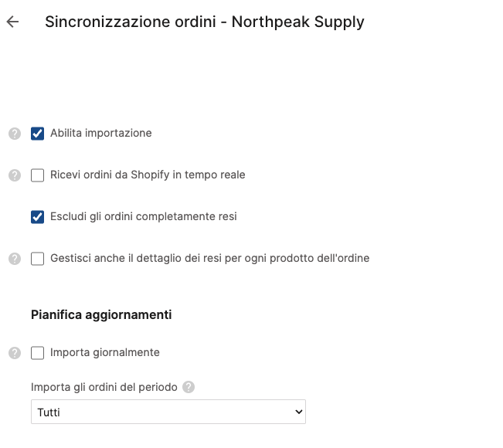
Task: Click help icon next to Ricevi ordini da Shopify
Action: pos(14,175)
